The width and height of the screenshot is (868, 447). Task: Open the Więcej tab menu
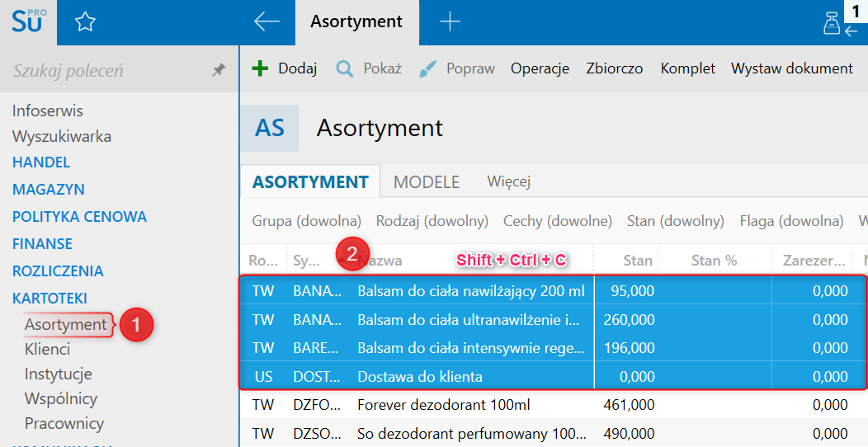508,181
